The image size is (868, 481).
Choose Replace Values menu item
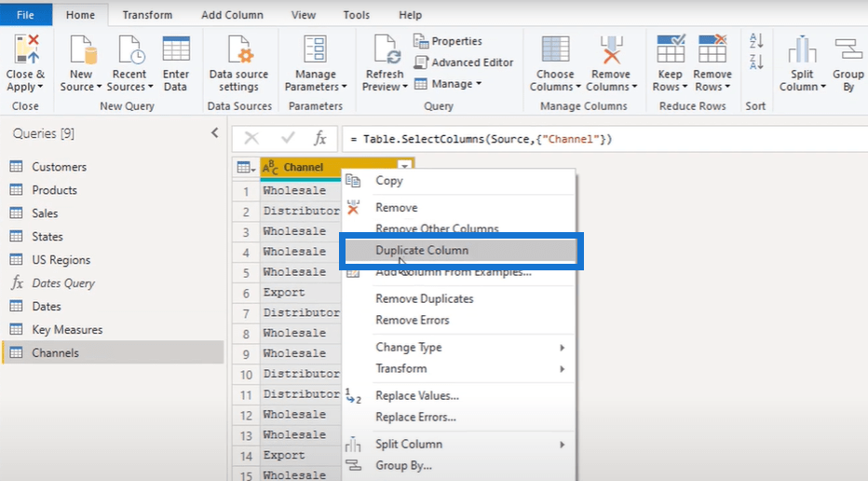coord(459,395)
